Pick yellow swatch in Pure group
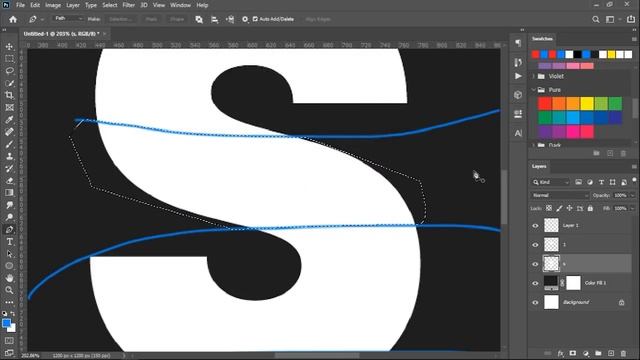The height and width of the screenshot is (360, 640). [587, 104]
